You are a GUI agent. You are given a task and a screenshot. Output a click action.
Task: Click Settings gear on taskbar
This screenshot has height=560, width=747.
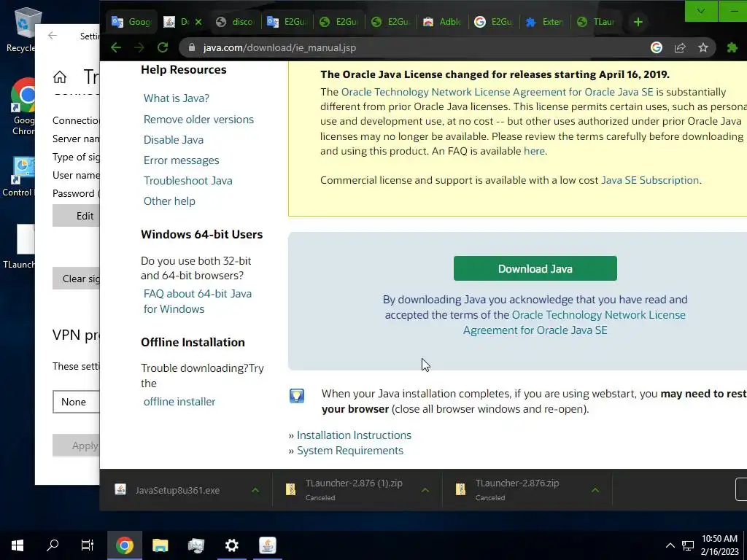pyautogui.click(x=232, y=545)
